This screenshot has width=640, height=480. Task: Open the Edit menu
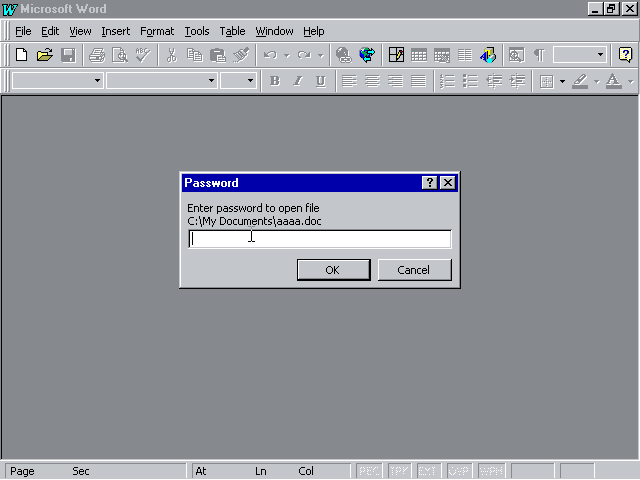click(50, 31)
